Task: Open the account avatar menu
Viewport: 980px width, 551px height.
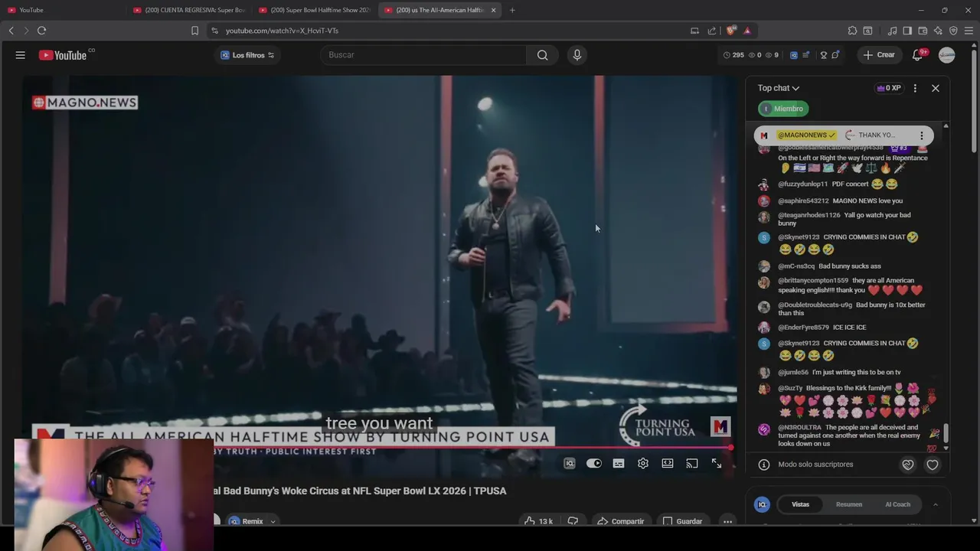Action: (947, 55)
